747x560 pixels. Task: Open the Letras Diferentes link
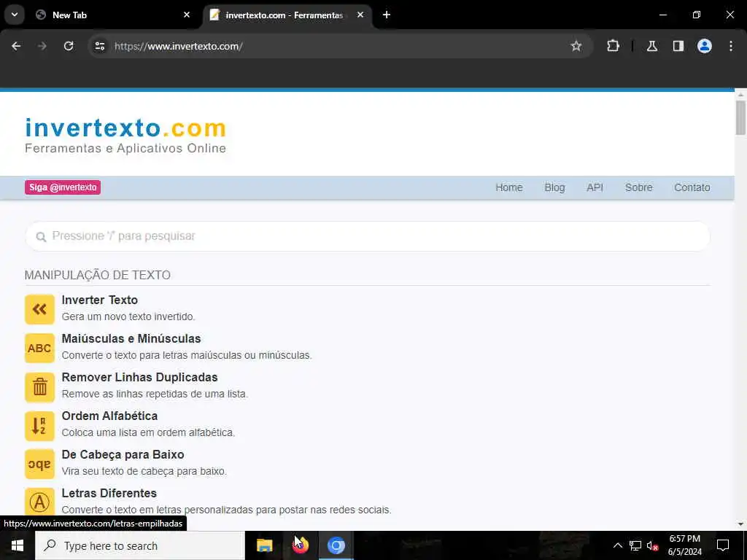pyautogui.click(x=109, y=493)
